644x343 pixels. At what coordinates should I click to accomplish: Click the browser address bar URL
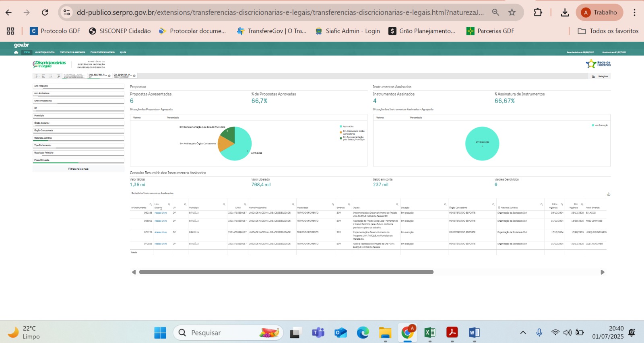point(280,12)
